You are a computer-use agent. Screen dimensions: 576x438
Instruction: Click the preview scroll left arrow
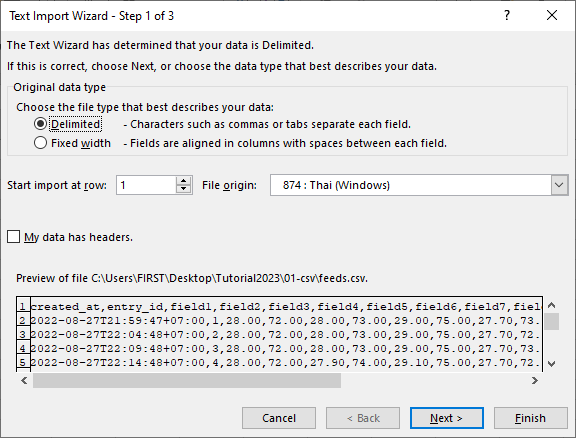click(x=24, y=380)
